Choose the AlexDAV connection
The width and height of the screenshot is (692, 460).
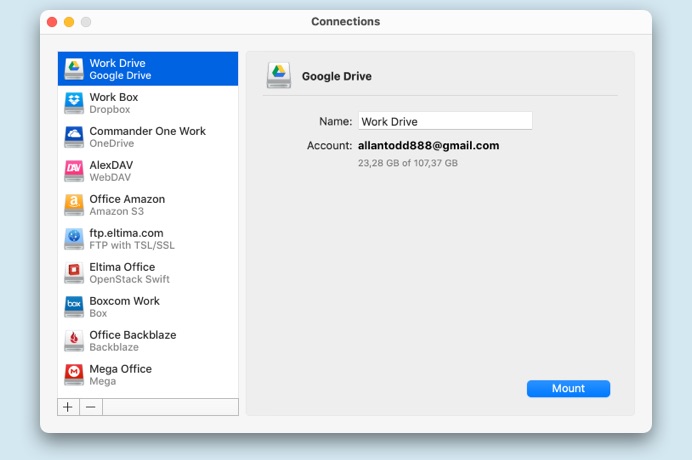(148, 171)
